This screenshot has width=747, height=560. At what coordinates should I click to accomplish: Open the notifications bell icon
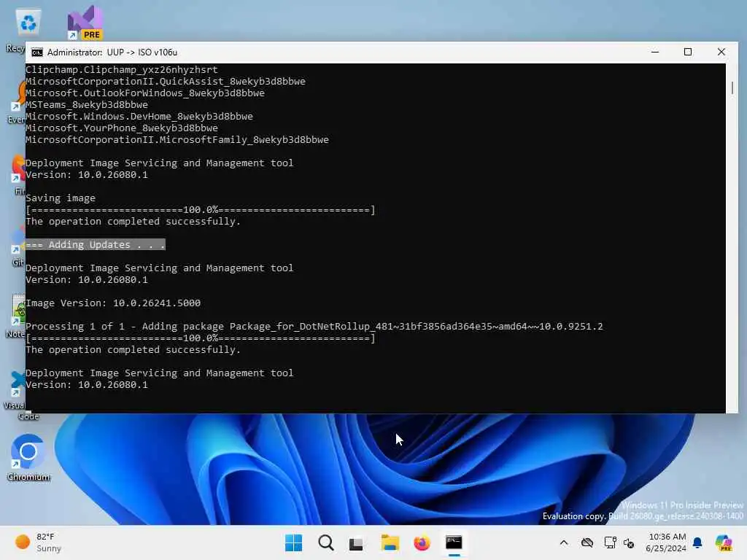[697, 542]
